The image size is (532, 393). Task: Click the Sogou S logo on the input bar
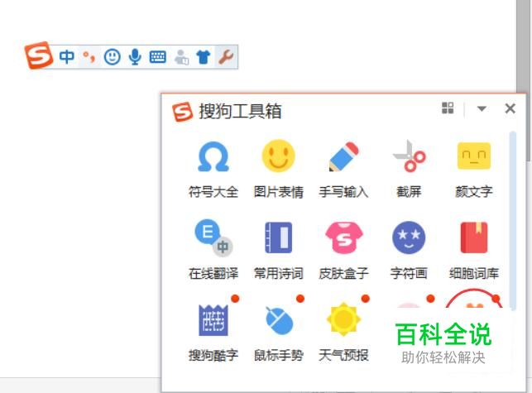tap(38, 55)
